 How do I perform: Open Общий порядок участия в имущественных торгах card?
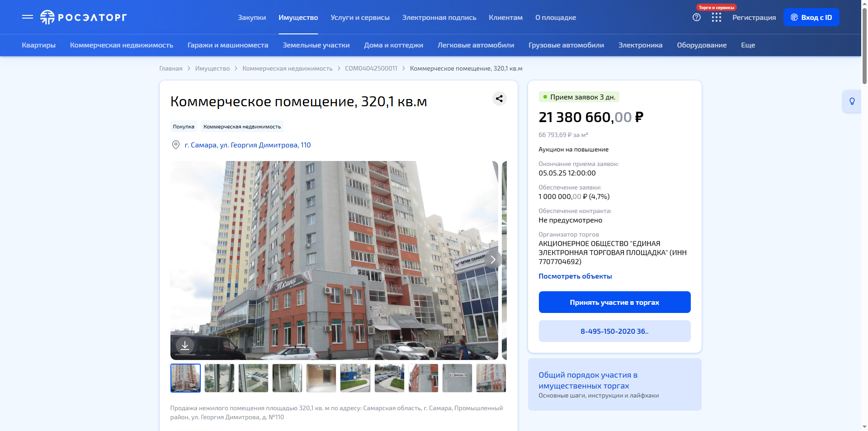[x=615, y=384]
